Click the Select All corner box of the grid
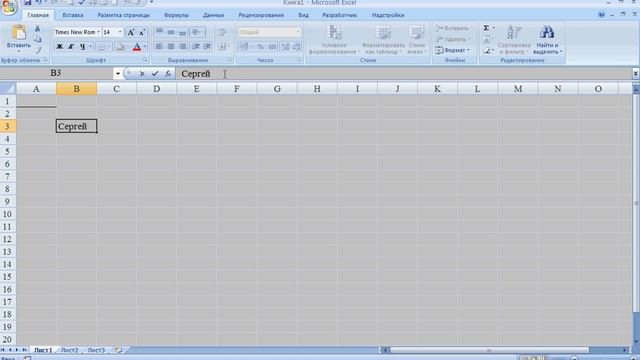 (8, 89)
